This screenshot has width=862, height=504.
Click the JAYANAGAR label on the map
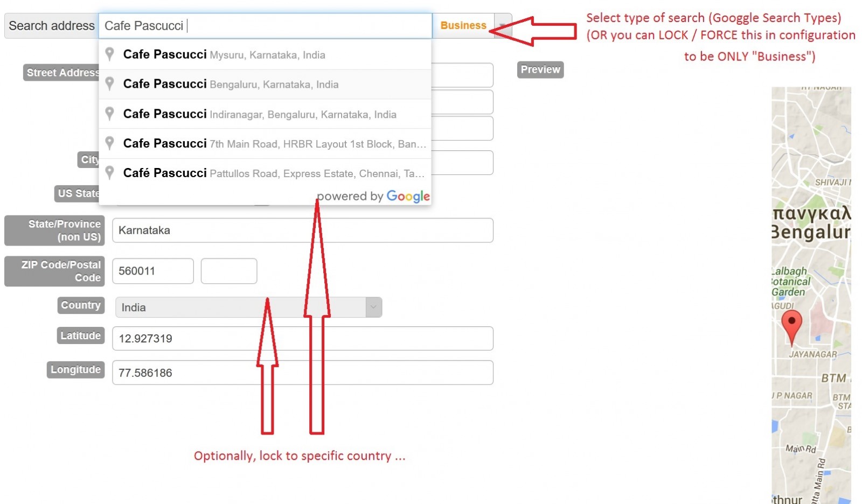tap(813, 354)
